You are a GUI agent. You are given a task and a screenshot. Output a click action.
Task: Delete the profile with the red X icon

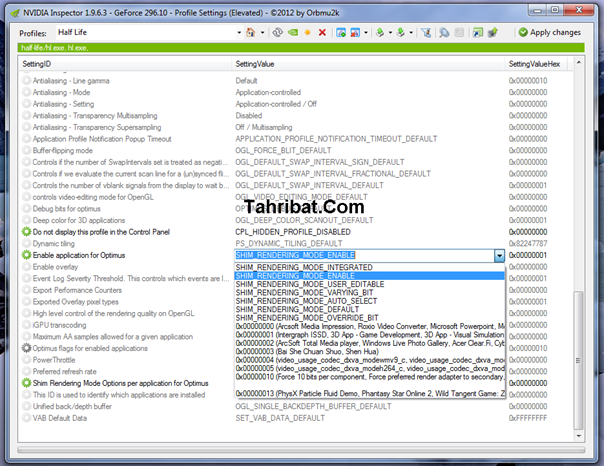click(x=321, y=33)
